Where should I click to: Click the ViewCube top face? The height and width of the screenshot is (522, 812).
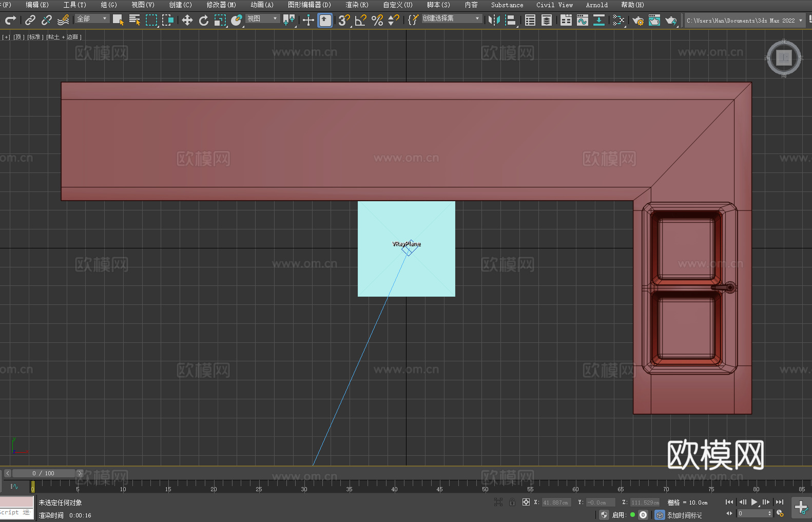point(784,57)
